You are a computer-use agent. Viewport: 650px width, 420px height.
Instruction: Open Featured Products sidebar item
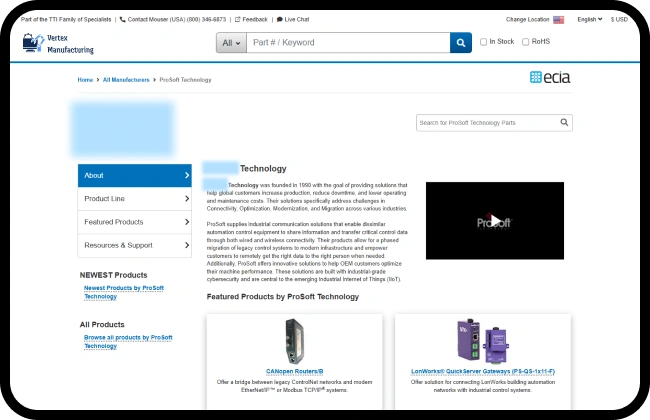pos(134,222)
